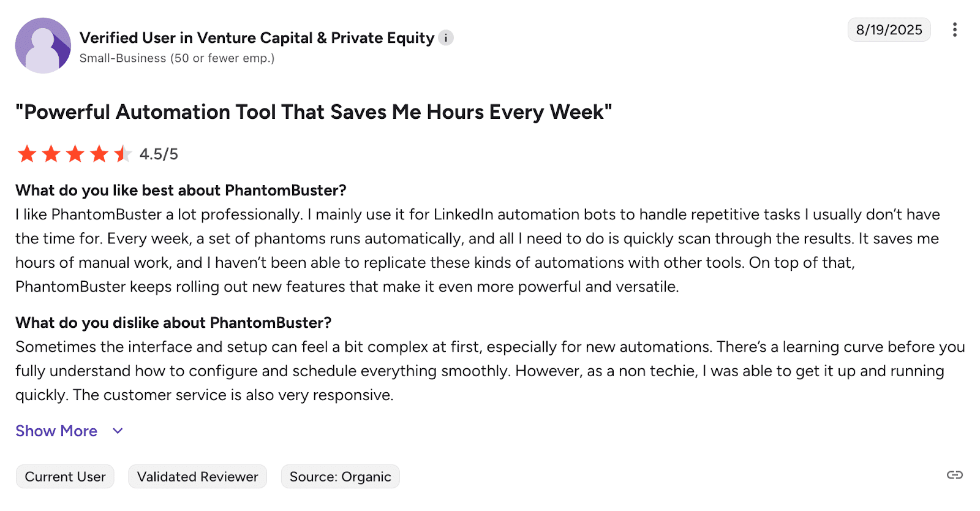Click the half-filled fifth star
Viewport: 980px width, 511px height.
(123, 154)
